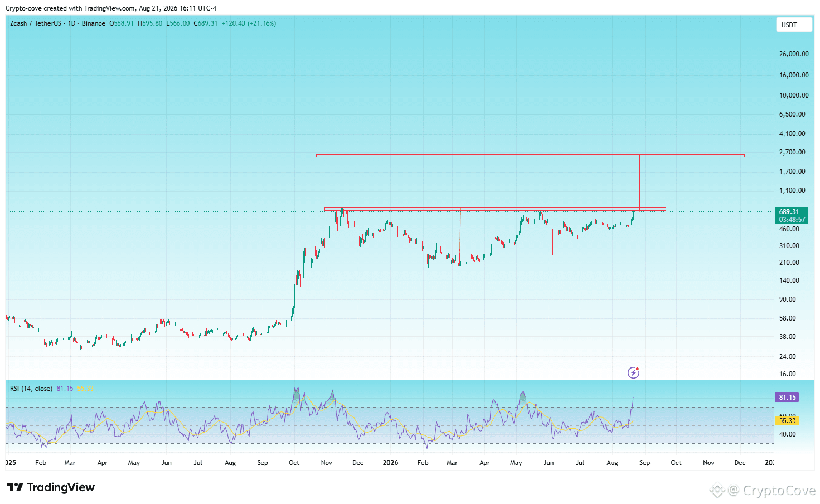This screenshot has width=820, height=504.
Task: Click the 10,000.00 price axis label
Action: tap(794, 95)
